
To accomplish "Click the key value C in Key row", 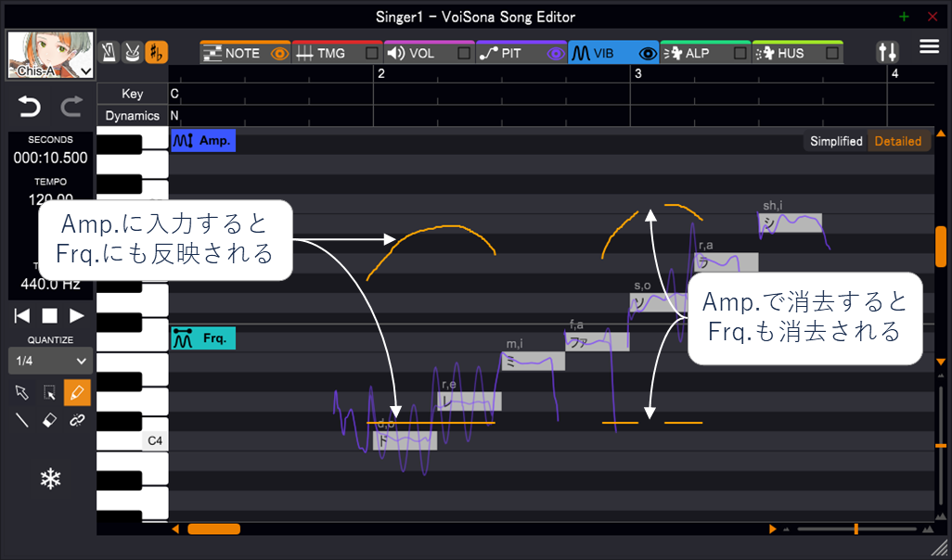I will pos(174,94).
